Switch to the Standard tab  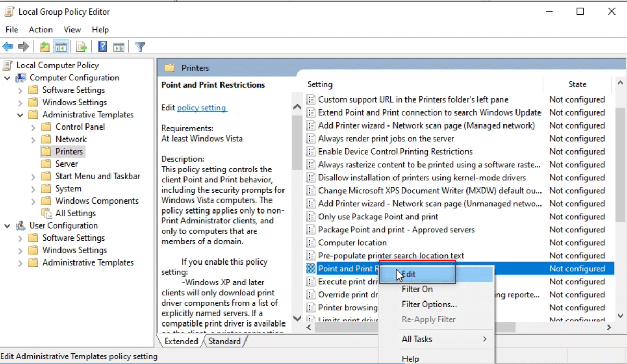click(x=224, y=341)
